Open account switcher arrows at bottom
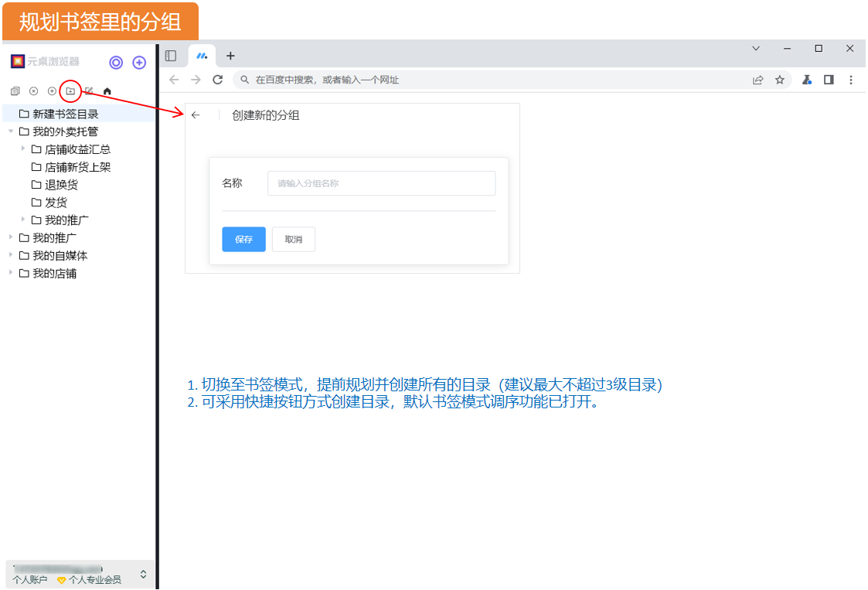868x590 pixels. point(143,574)
